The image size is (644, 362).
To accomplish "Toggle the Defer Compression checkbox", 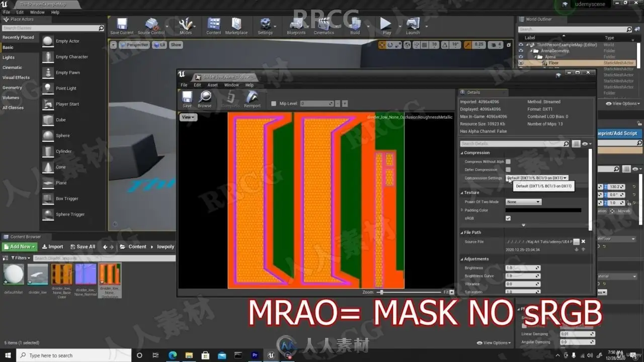I will [508, 169].
